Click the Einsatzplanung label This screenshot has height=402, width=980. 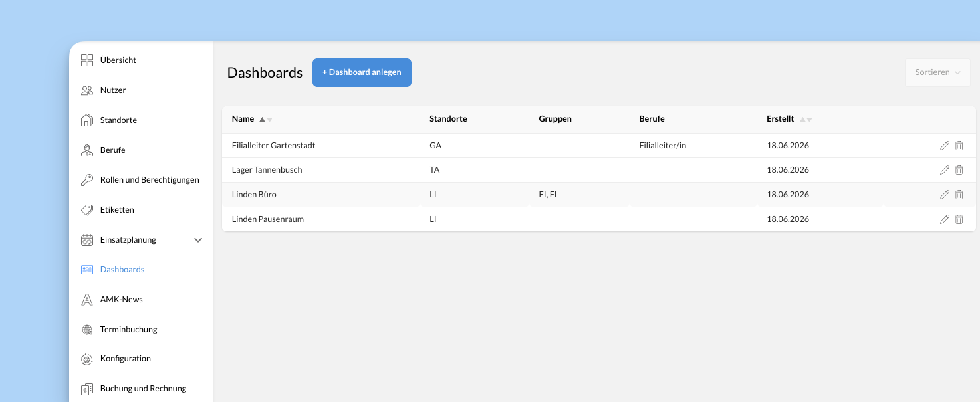pos(128,240)
